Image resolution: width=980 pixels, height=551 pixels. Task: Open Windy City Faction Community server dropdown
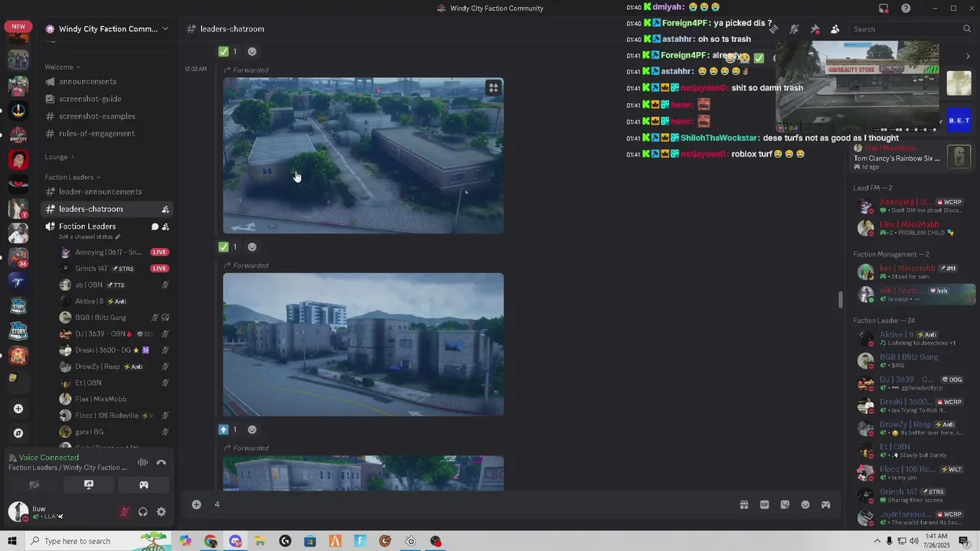[106, 29]
